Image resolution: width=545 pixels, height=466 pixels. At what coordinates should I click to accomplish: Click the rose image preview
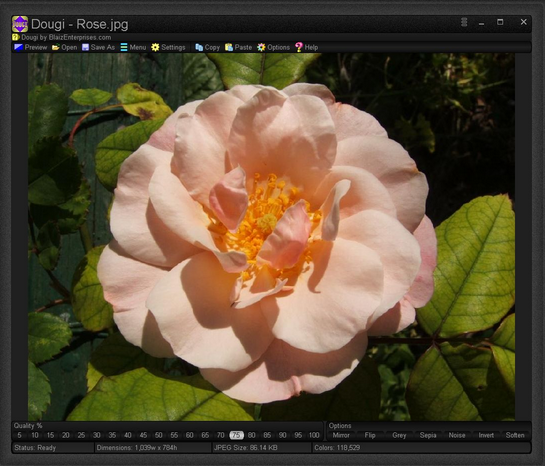click(271, 237)
